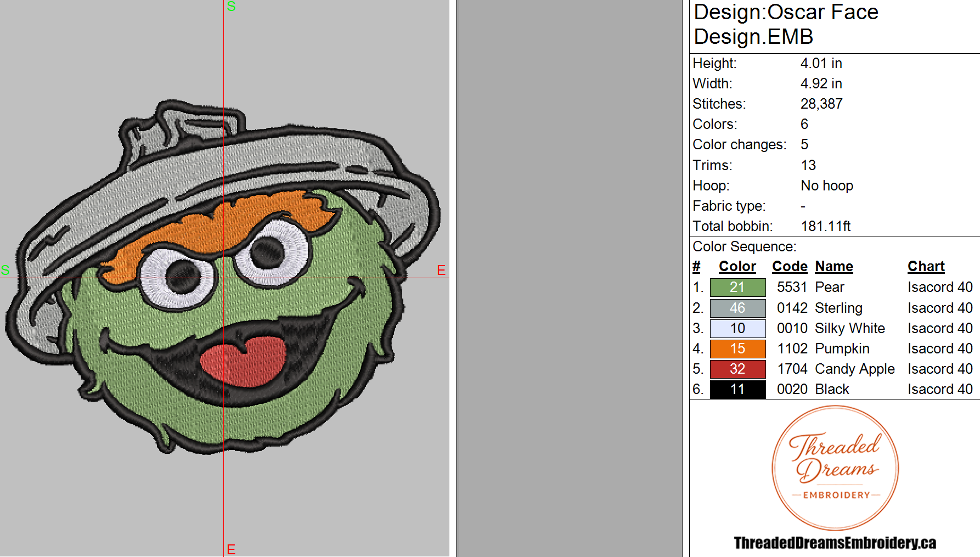Click the green S marker at top
Viewport: 980px width, 557px height.
(x=231, y=7)
